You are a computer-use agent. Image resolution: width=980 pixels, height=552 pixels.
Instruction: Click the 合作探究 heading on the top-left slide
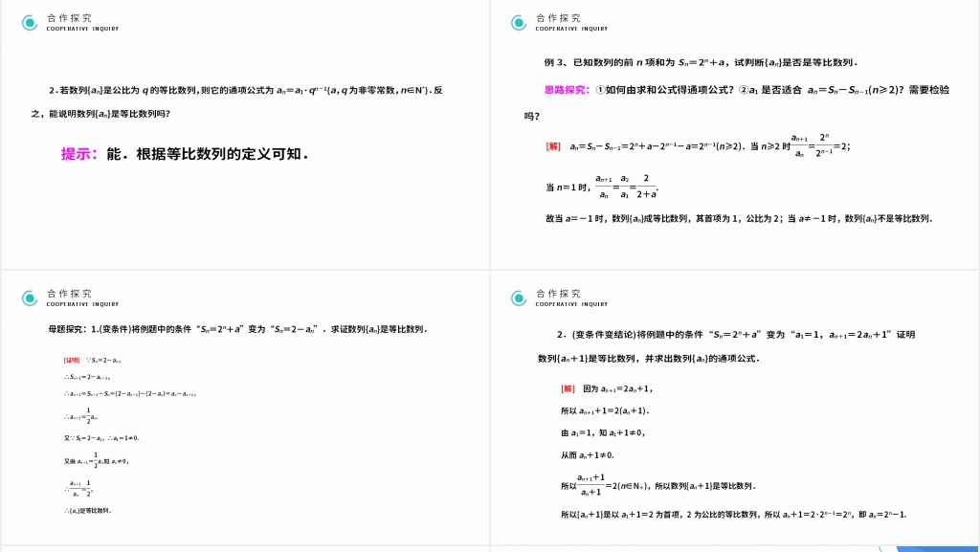(x=69, y=19)
